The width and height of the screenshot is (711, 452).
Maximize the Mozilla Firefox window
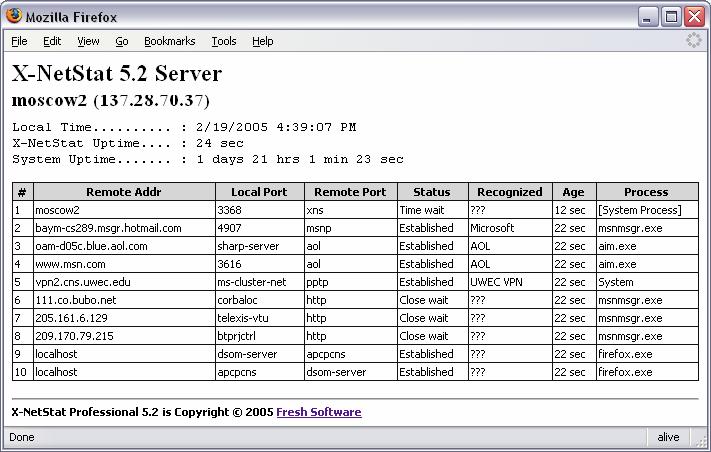pyautogui.click(x=671, y=17)
